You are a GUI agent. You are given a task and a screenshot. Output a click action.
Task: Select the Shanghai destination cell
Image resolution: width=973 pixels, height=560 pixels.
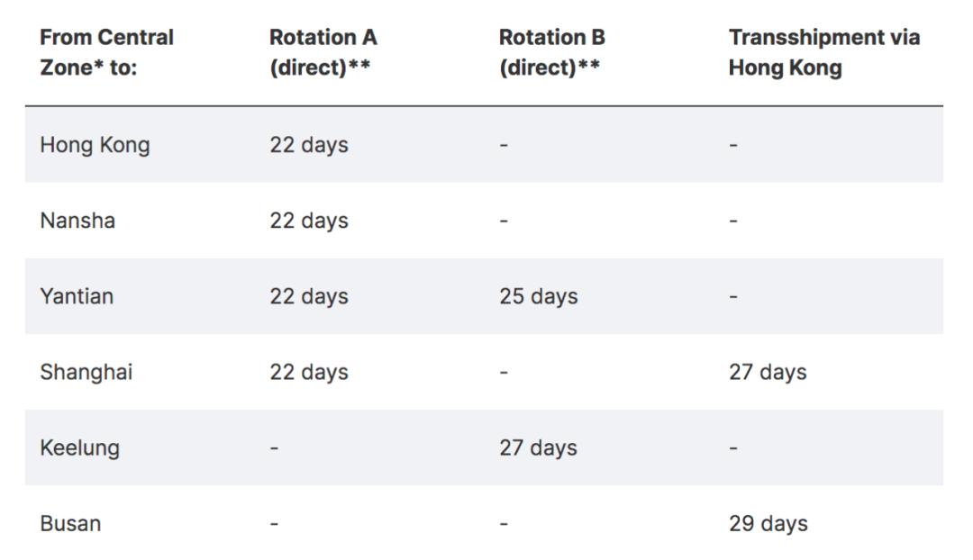pyautogui.click(x=86, y=372)
